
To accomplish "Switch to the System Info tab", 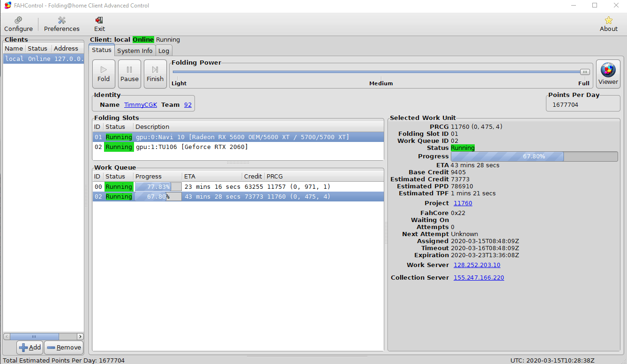I will tap(135, 51).
